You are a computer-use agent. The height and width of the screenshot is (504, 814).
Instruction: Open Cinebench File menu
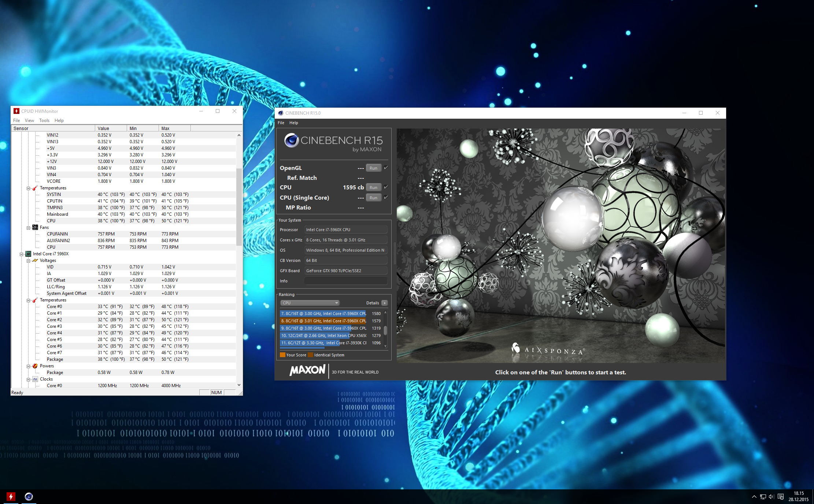click(x=281, y=123)
